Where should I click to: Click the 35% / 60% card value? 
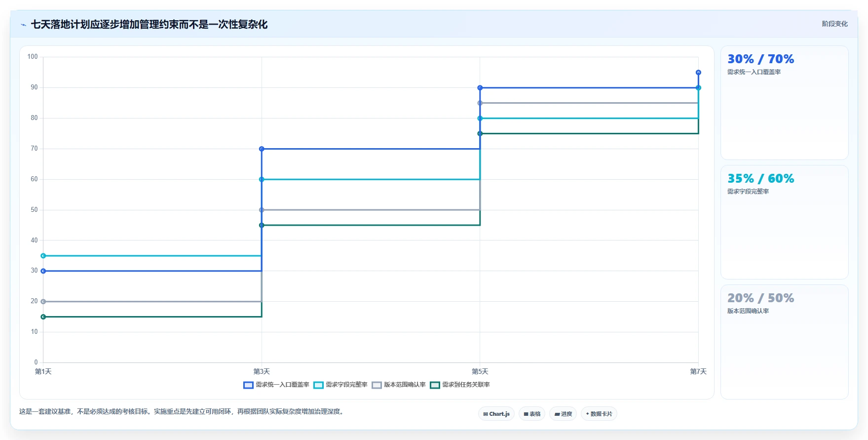(x=761, y=179)
